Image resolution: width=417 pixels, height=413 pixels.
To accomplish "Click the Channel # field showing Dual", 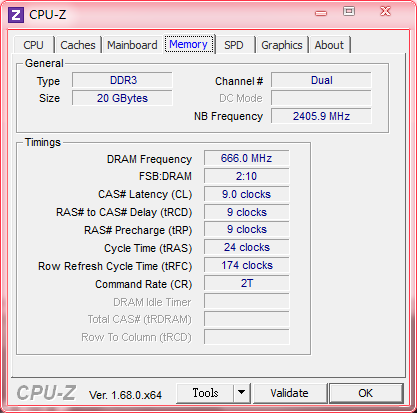I will [x=321, y=80].
